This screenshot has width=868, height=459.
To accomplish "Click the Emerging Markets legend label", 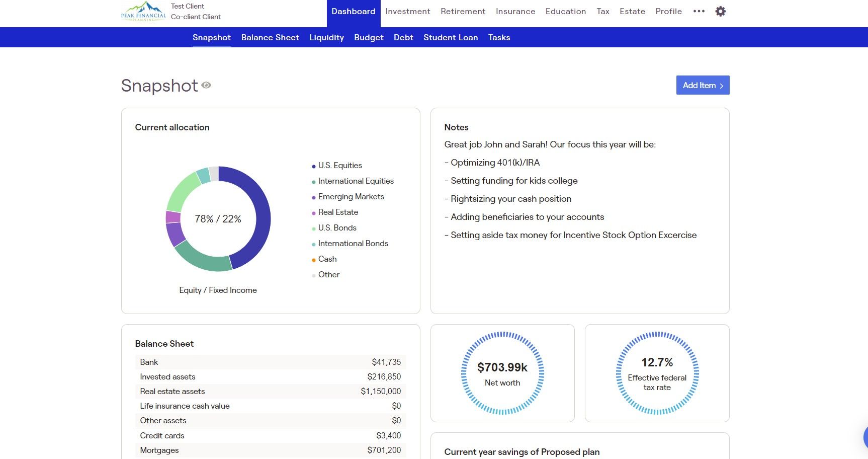I will [351, 197].
